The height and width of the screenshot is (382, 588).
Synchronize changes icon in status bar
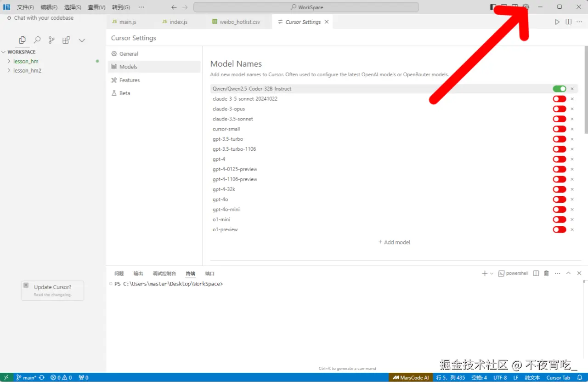pyautogui.click(x=42, y=377)
